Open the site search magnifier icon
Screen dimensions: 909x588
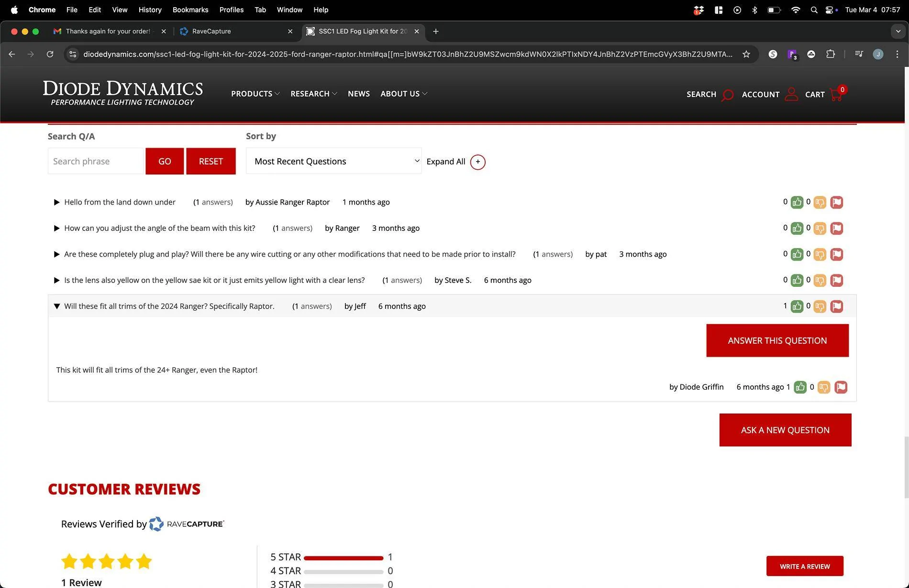[x=727, y=95]
